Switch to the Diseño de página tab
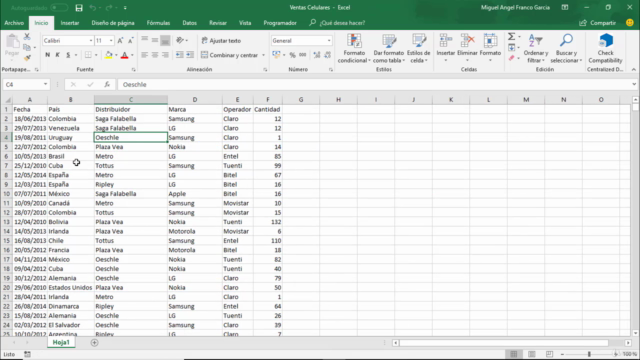The width and height of the screenshot is (640, 360). point(113,23)
